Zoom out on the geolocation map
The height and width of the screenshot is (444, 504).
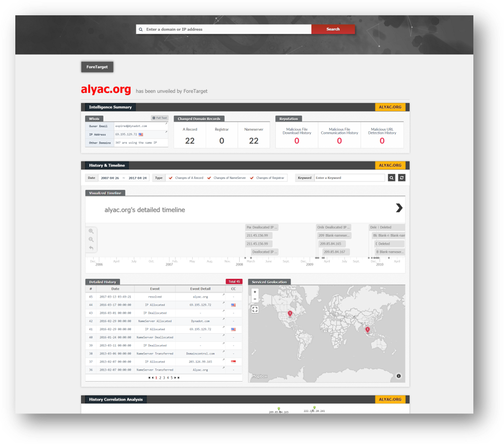click(x=255, y=299)
